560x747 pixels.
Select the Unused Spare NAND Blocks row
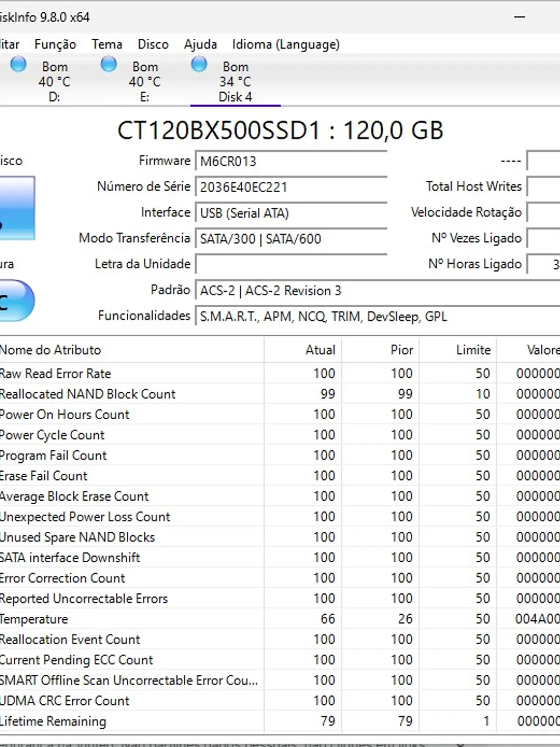[280, 537]
